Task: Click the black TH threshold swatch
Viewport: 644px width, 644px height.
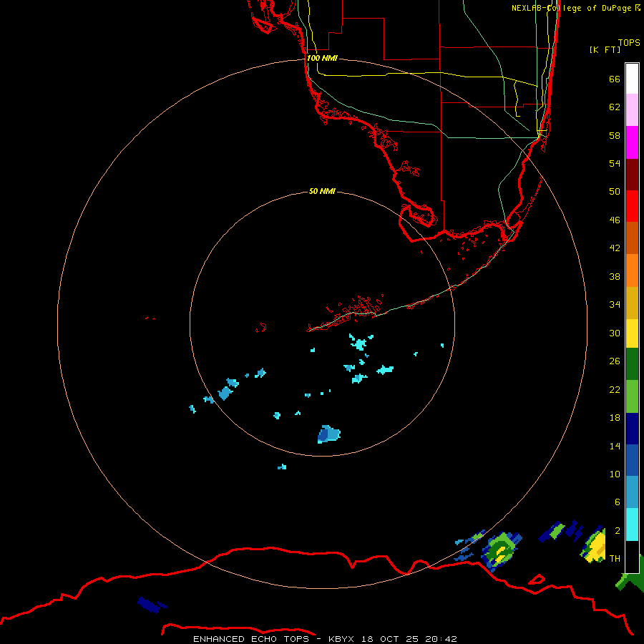Action: coord(632,556)
